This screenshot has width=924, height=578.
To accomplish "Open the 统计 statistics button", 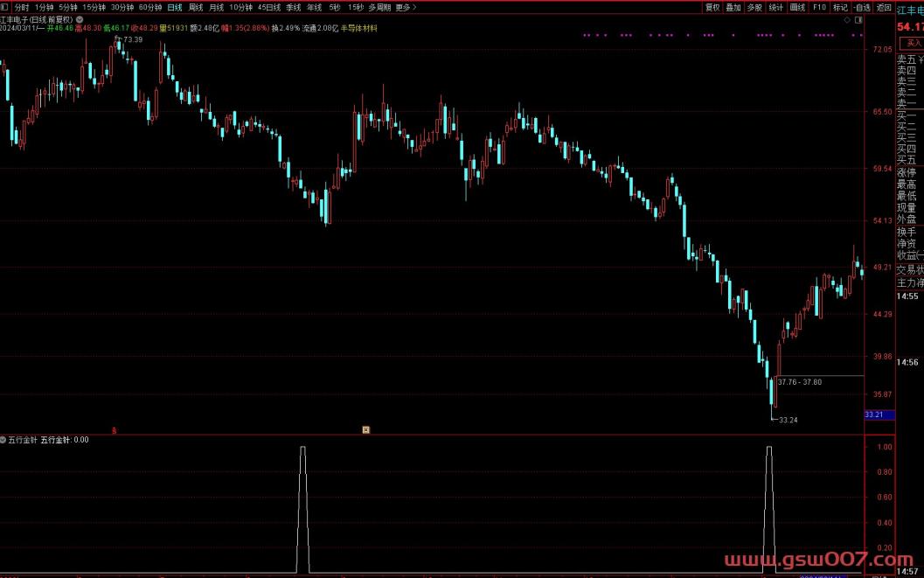I will 776,7.
